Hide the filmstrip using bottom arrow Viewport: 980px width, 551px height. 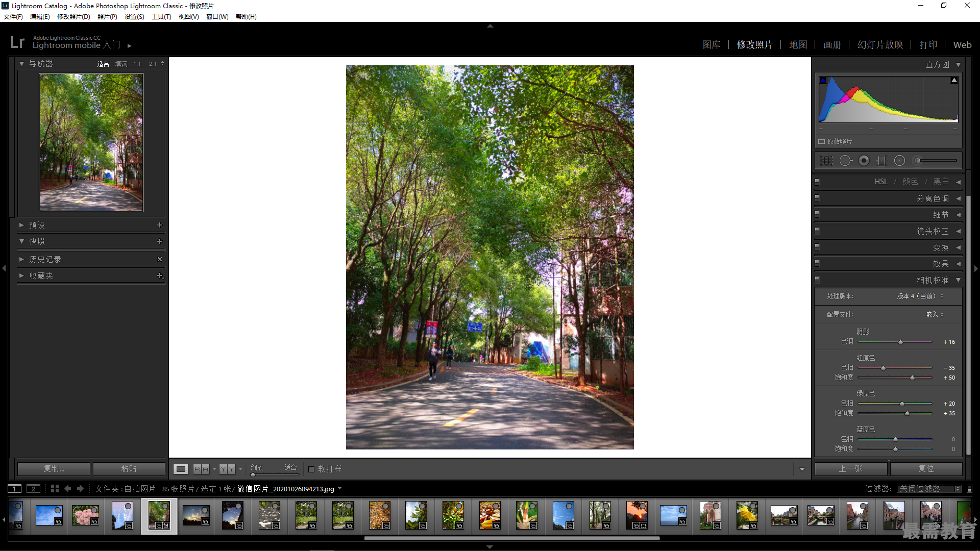click(x=490, y=547)
